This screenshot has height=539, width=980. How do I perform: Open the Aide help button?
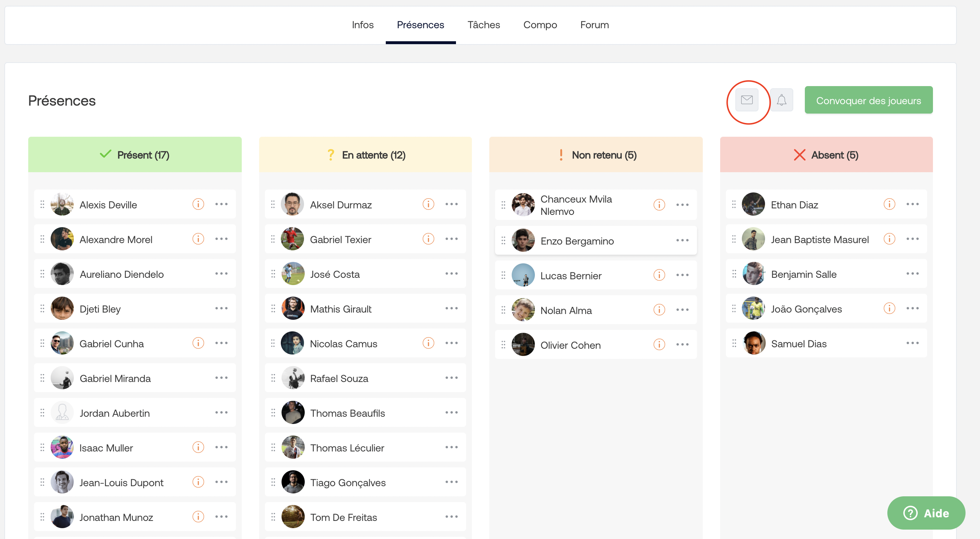(926, 513)
